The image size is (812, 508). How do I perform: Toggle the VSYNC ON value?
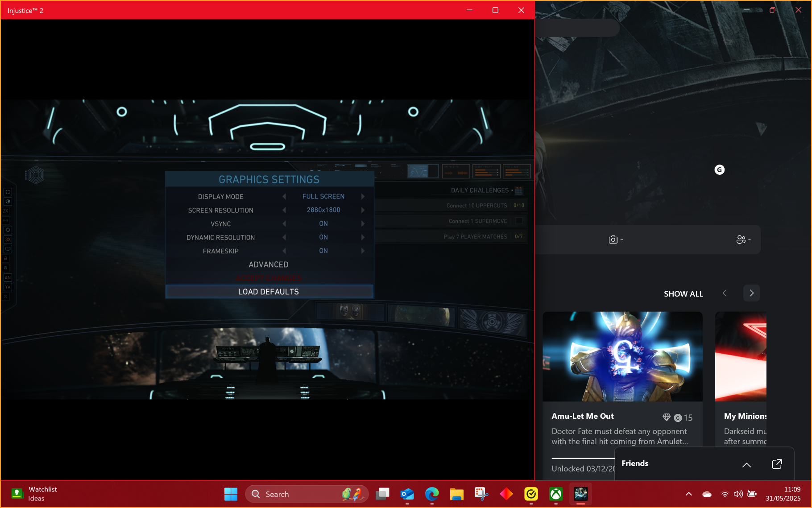coord(323,224)
